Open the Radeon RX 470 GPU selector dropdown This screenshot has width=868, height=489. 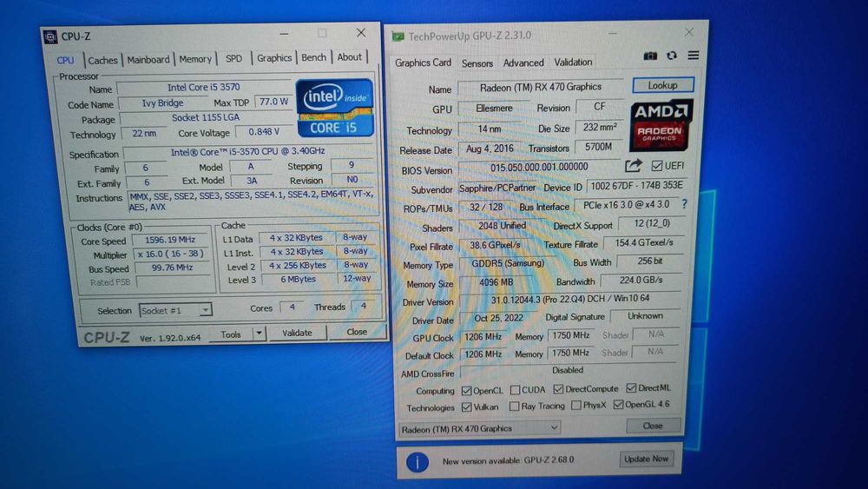click(479, 429)
